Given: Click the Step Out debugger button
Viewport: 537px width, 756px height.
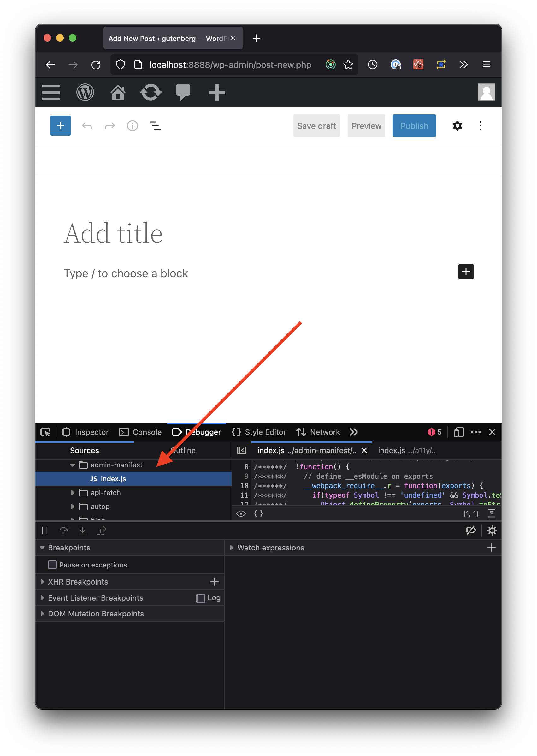Looking at the screenshot, I should point(101,531).
